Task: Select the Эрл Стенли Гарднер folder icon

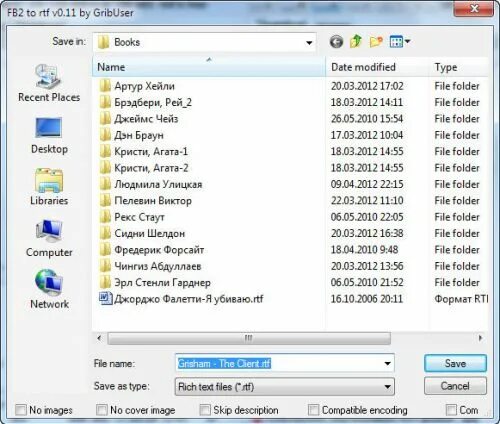Action: coord(105,282)
